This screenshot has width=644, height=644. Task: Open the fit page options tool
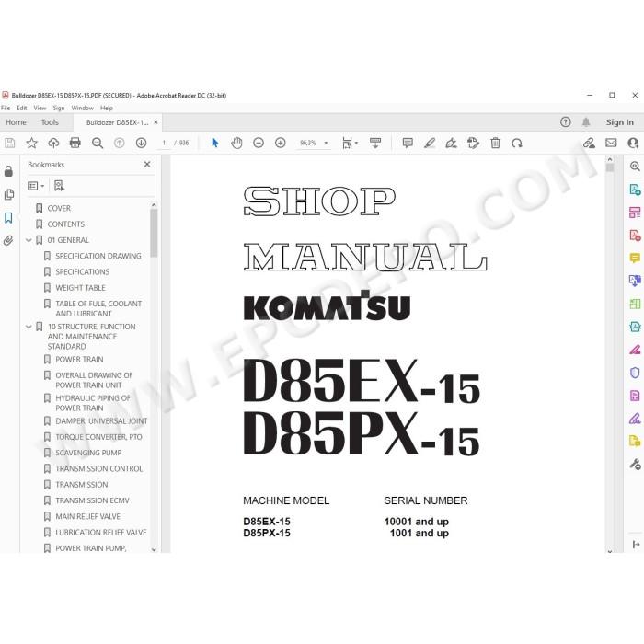pos(350,143)
